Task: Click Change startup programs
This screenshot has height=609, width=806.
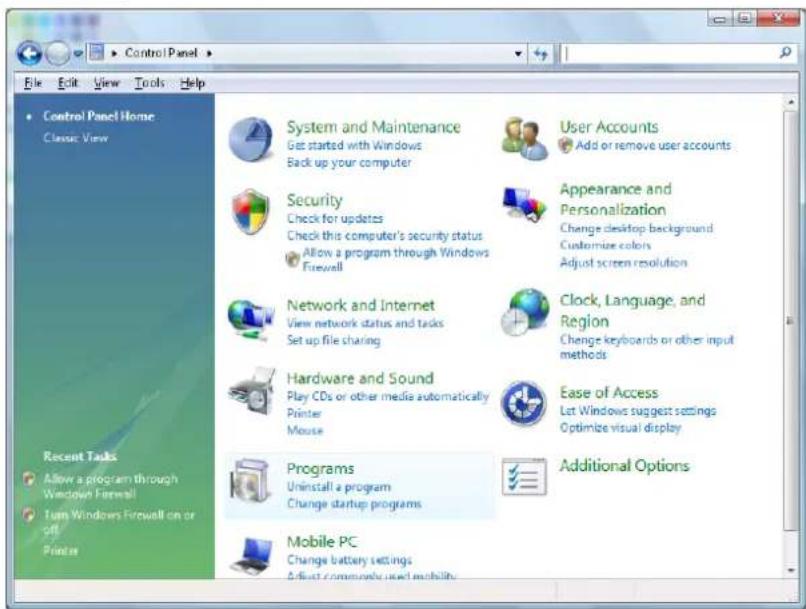Action: point(354,504)
